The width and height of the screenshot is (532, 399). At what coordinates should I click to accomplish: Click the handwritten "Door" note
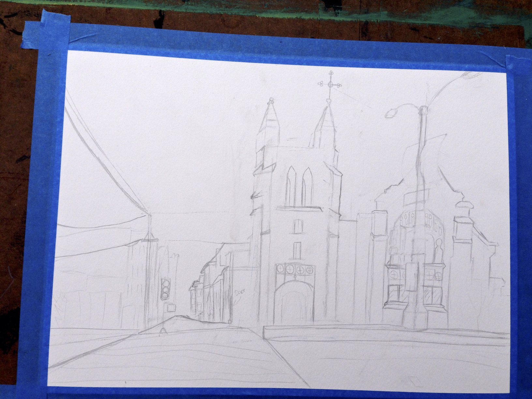pos(239,293)
